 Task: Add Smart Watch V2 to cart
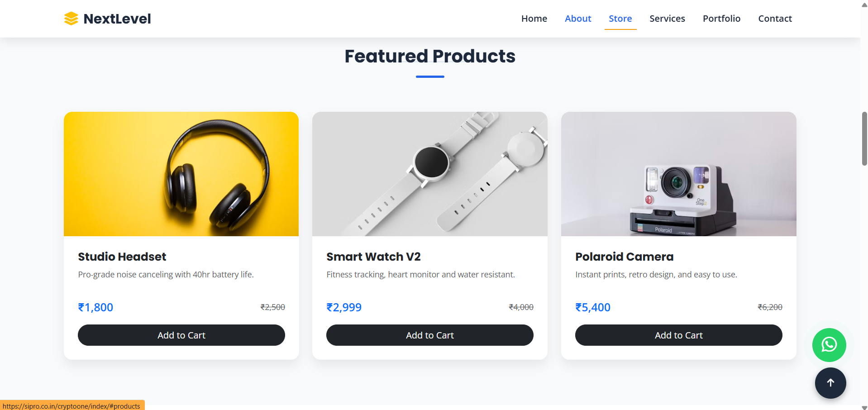[x=430, y=335]
